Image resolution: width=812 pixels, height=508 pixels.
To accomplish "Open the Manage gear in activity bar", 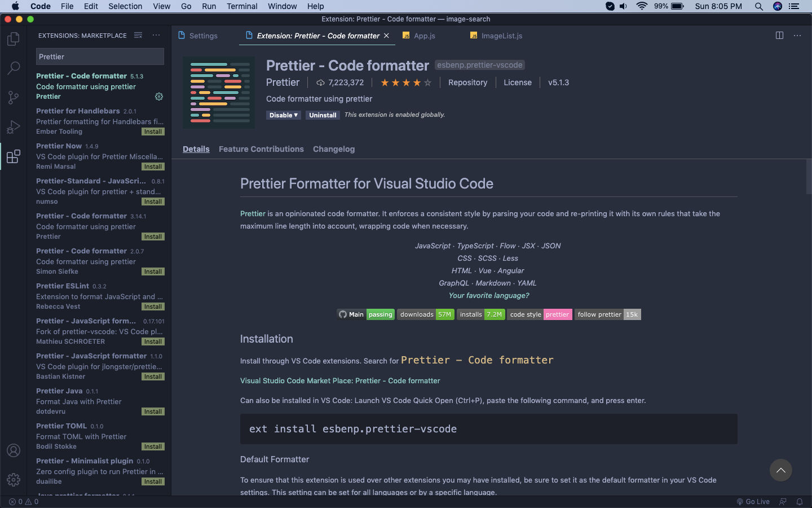I will (x=14, y=480).
